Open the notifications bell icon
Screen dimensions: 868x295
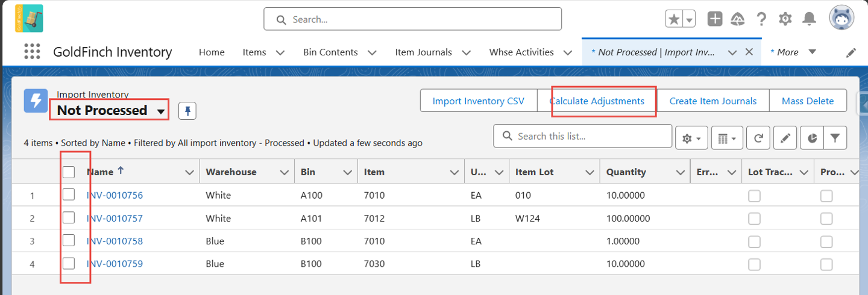pos(809,19)
